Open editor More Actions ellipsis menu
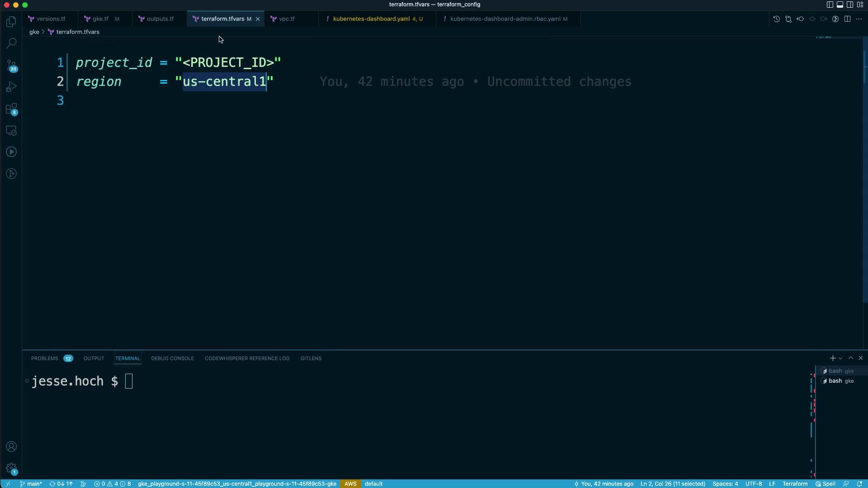 point(859,19)
